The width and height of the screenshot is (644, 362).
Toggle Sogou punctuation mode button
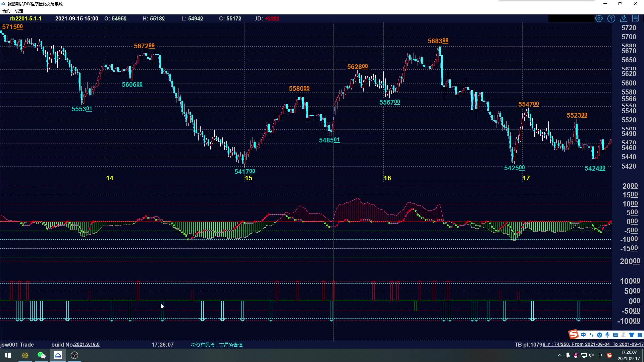coord(591,335)
